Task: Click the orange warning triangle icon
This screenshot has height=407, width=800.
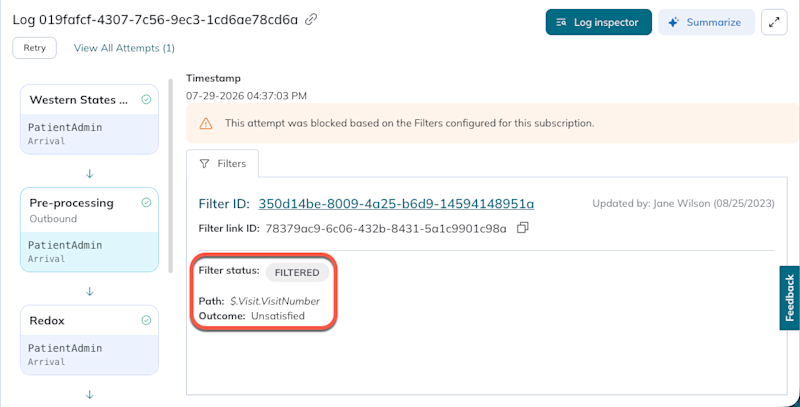Action: click(x=206, y=123)
